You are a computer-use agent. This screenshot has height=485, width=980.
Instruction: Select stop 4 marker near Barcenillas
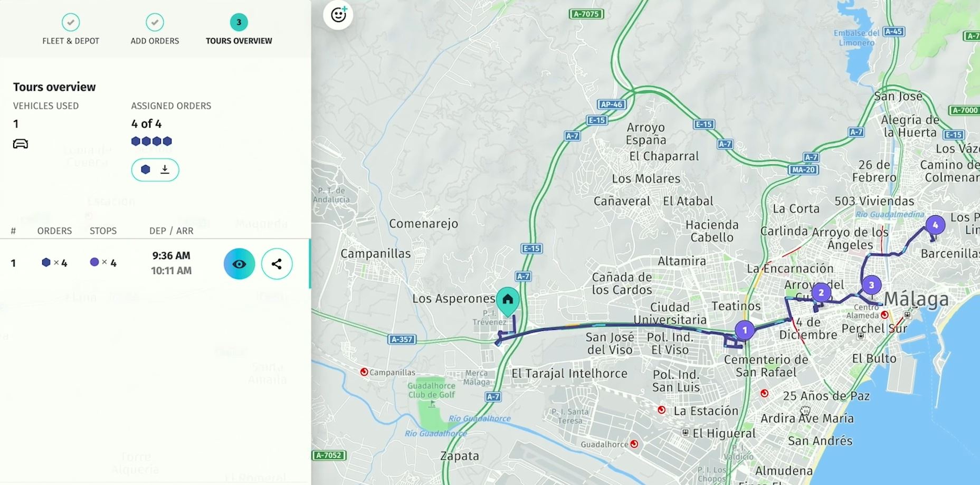coord(935,225)
